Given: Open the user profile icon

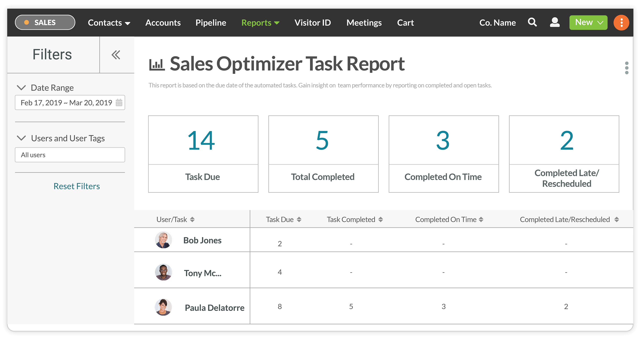Looking at the screenshot, I should point(554,23).
